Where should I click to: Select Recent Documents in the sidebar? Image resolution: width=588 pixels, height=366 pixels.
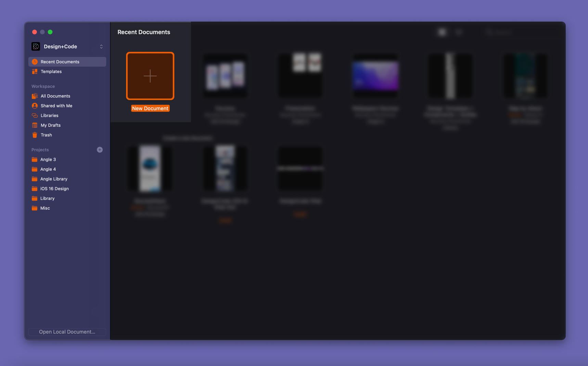click(67, 62)
